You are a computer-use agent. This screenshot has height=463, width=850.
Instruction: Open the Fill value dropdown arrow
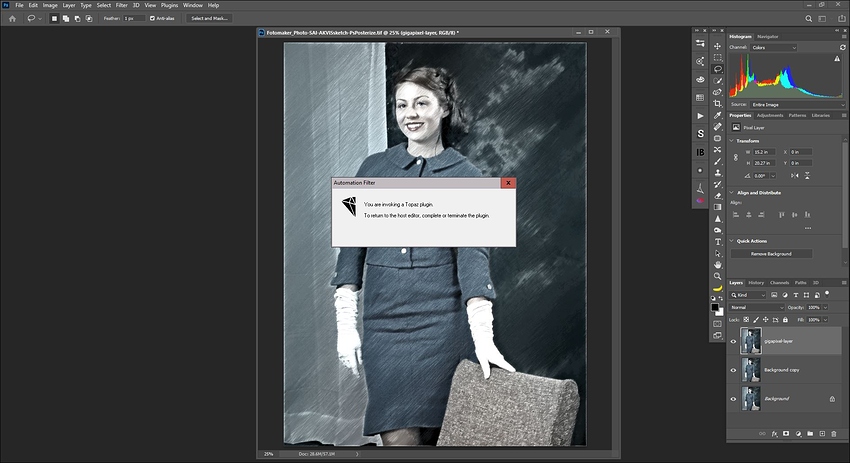[826, 320]
